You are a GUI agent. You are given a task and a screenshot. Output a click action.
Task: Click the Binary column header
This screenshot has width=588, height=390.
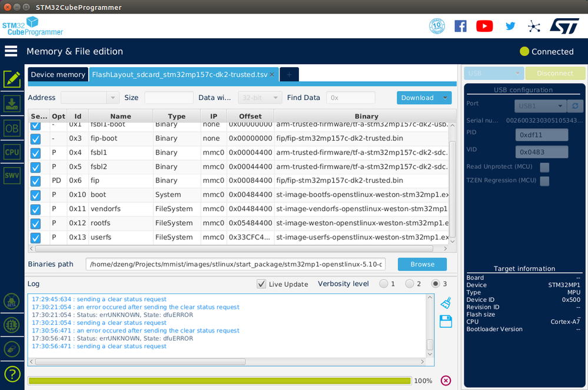click(x=366, y=116)
